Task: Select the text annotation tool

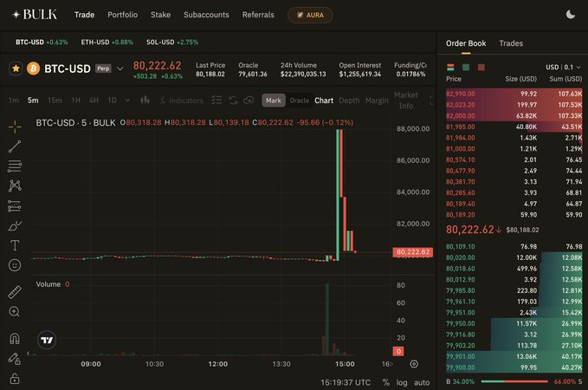Action: [x=15, y=245]
